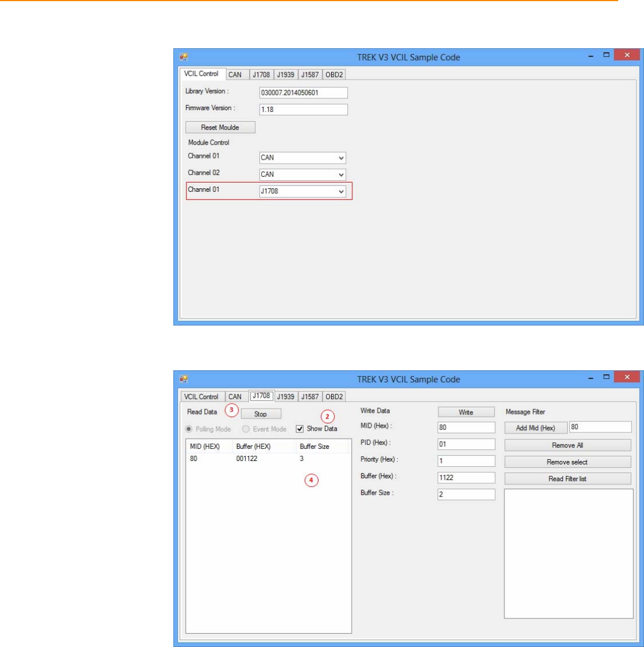
Task: Click the Buffer (Hex) field containing 1122
Action: [466, 478]
